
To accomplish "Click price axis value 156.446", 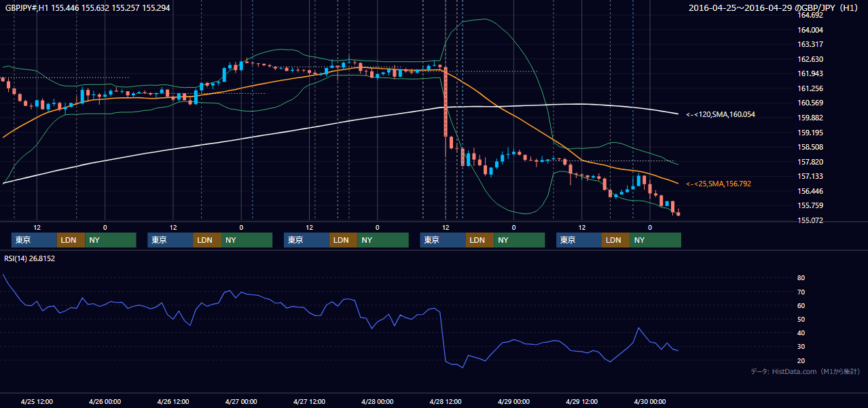I will click(x=810, y=191).
